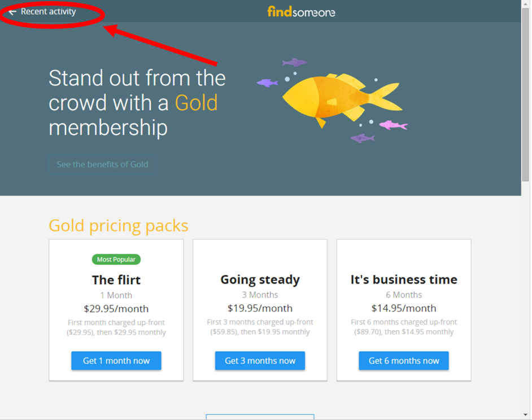Select The flirt plan heading

(116, 280)
